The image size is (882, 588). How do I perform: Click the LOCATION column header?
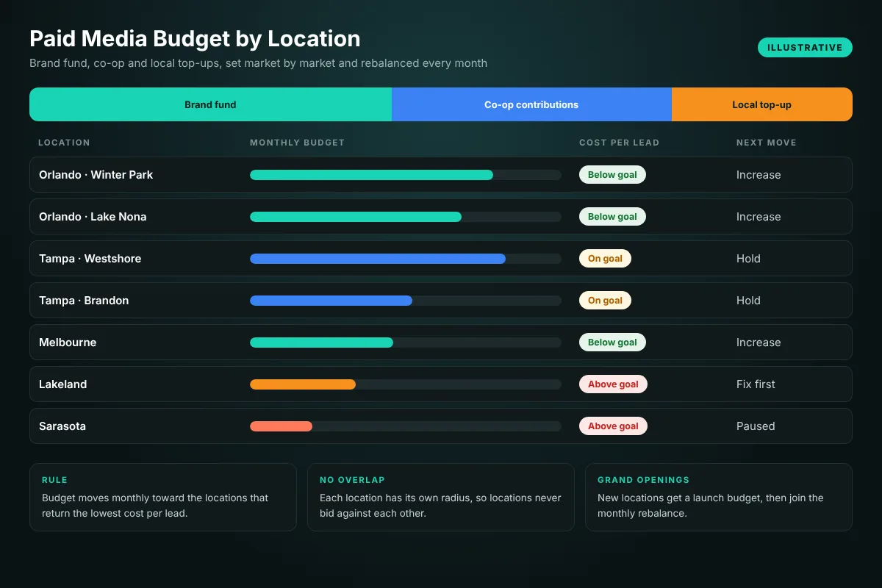click(64, 143)
